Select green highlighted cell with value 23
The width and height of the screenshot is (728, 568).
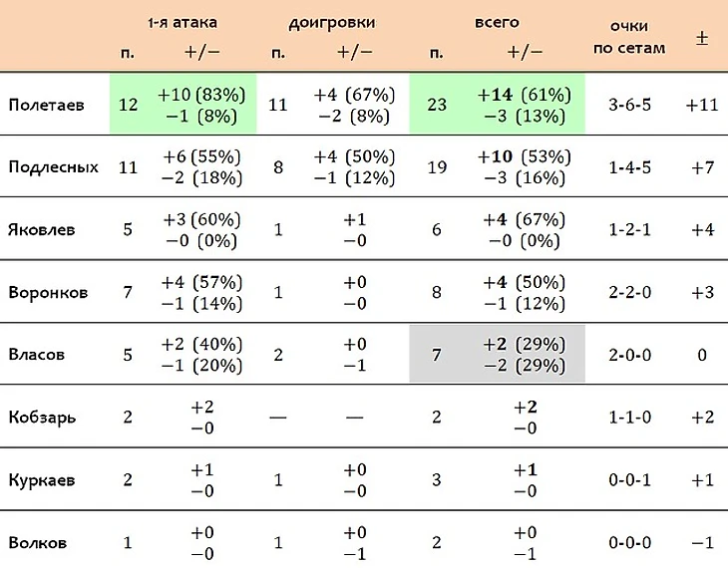point(437,105)
